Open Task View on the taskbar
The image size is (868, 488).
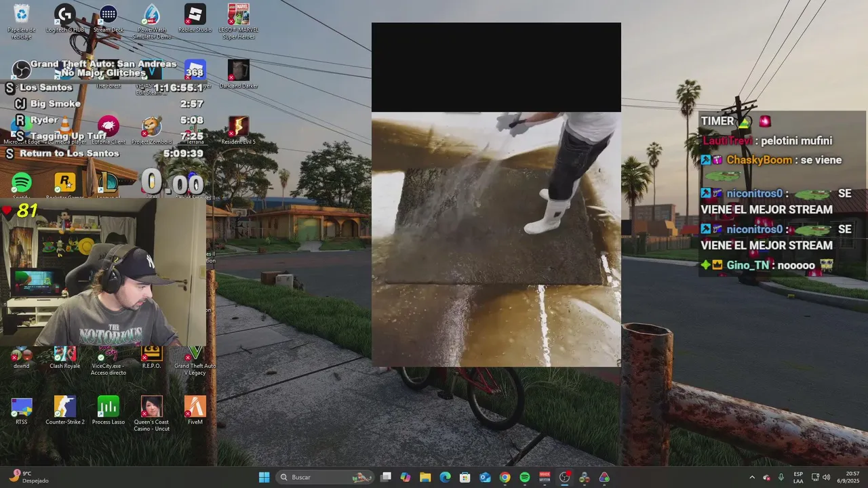pos(386,477)
